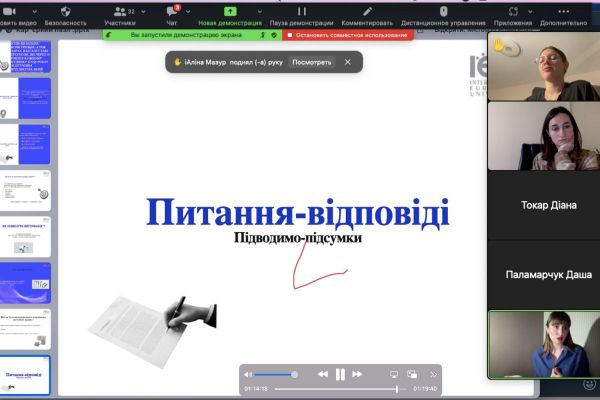Toggle picture-in-picture mode in the player
Viewport: 600px width, 400px height.
click(414, 374)
